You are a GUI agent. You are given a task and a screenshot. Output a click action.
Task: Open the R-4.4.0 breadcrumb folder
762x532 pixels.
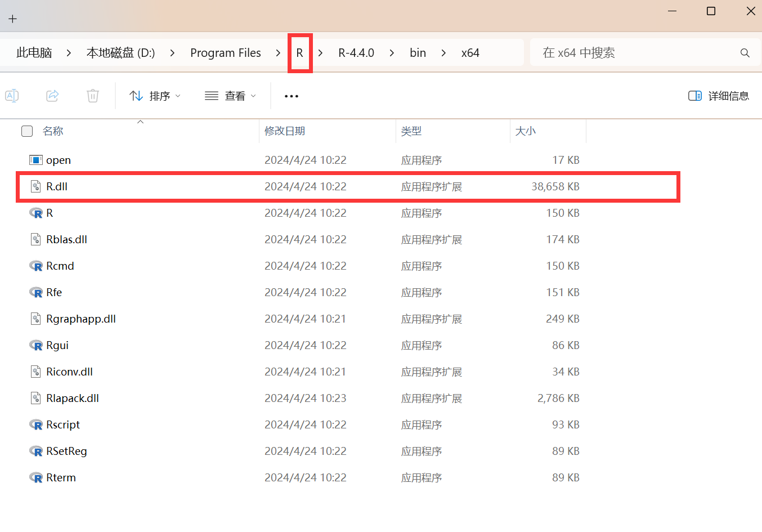pos(356,52)
